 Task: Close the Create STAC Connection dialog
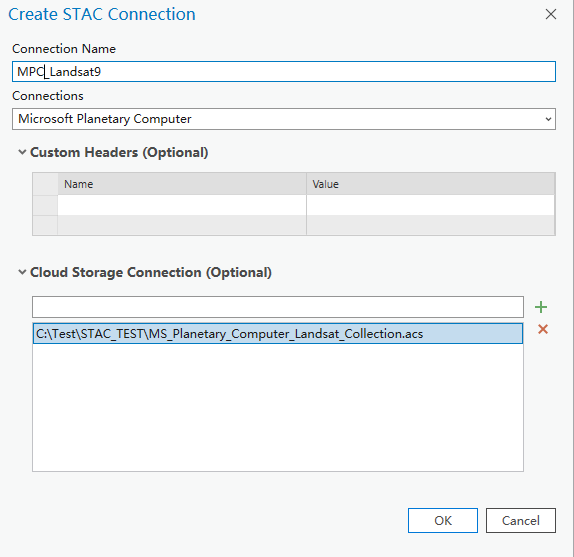tap(551, 14)
